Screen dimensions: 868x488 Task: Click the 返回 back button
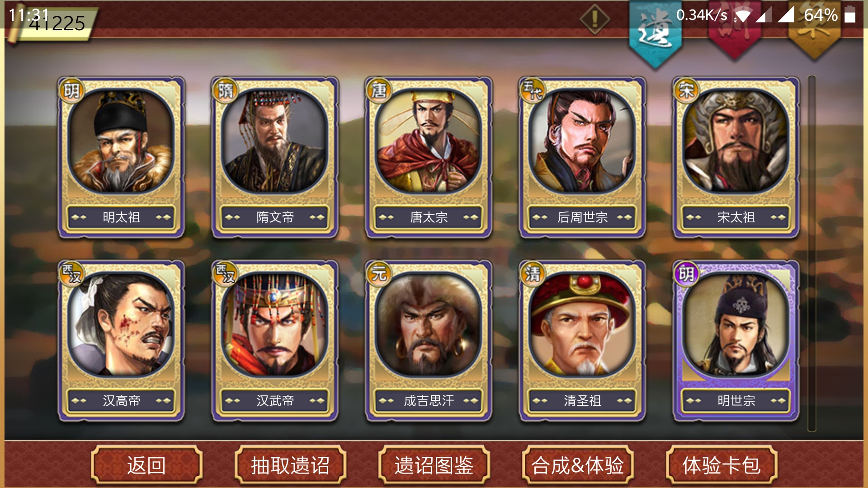point(146,465)
